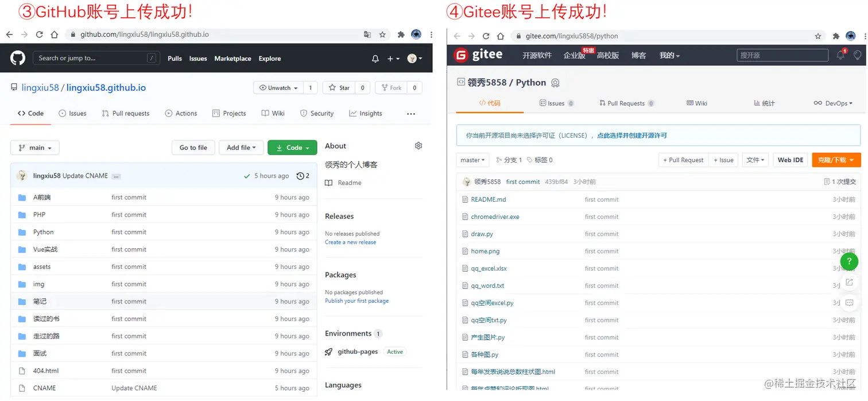Show more repo tabs via three-dot menu
Screen dimensions: 868x401
click(x=411, y=114)
